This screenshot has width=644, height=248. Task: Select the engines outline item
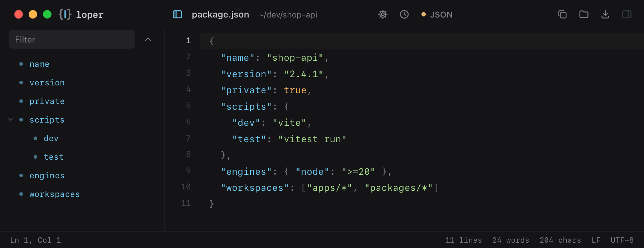click(x=47, y=175)
